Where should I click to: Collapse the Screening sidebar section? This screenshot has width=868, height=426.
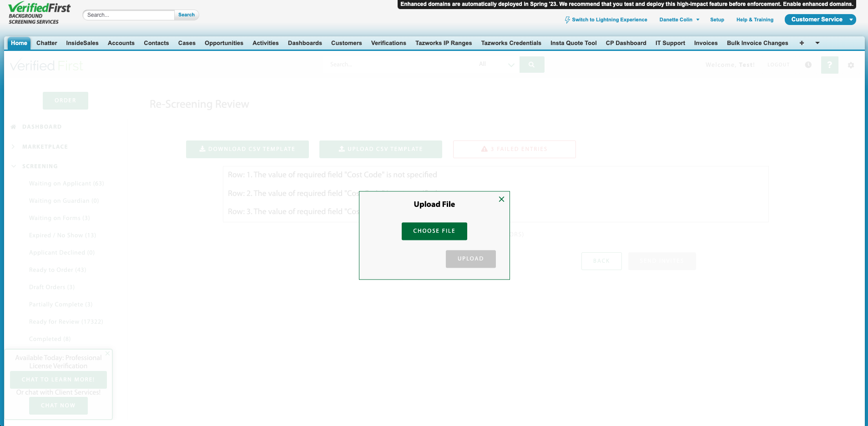point(40,166)
